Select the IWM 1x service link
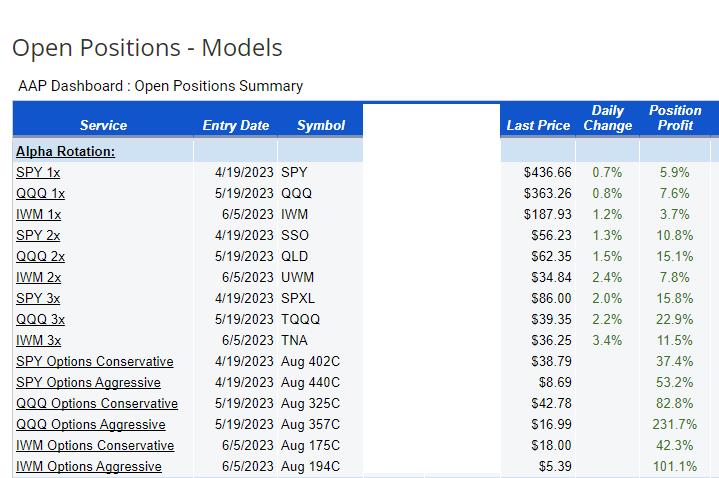Image resolution: width=719 pixels, height=478 pixels. (39, 214)
